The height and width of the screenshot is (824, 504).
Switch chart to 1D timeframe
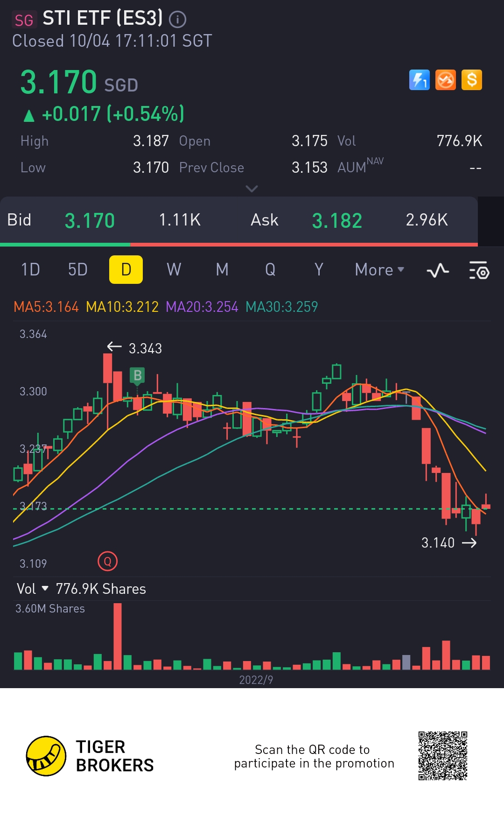30,269
